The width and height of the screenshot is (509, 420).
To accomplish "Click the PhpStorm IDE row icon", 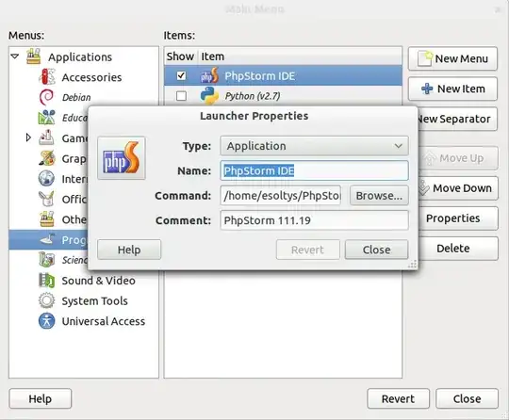I will 209,75.
